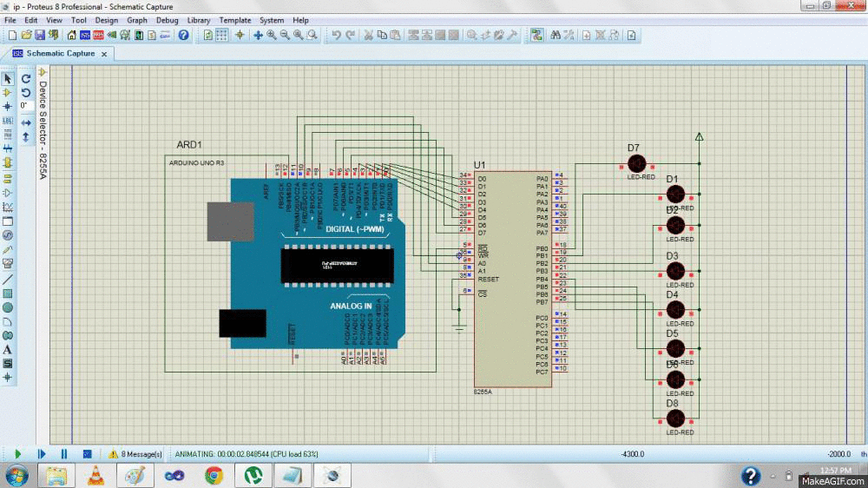The height and width of the screenshot is (488, 868).
Task: Click the rotation angle field
Action: click(26, 105)
